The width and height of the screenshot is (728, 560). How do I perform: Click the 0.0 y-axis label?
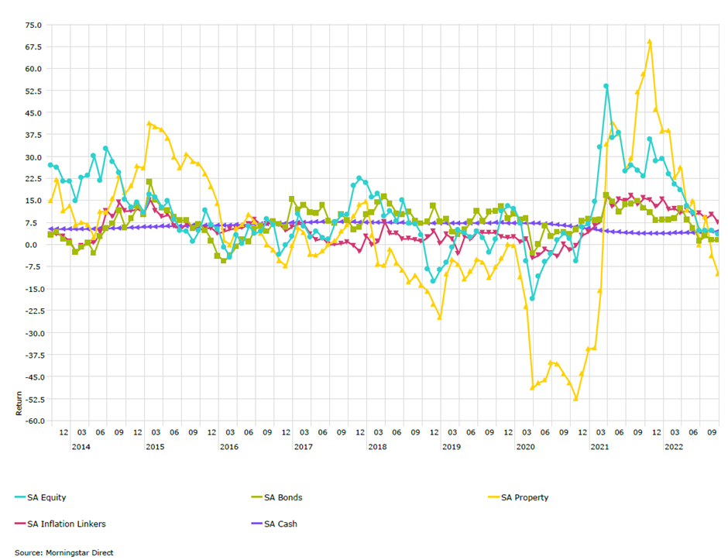(x=36, y=245)
